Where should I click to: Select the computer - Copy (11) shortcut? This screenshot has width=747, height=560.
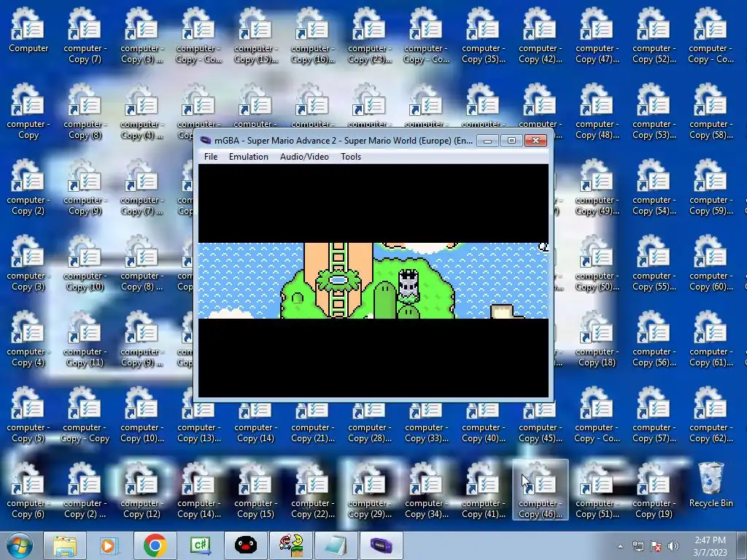[x=85, y=338]
